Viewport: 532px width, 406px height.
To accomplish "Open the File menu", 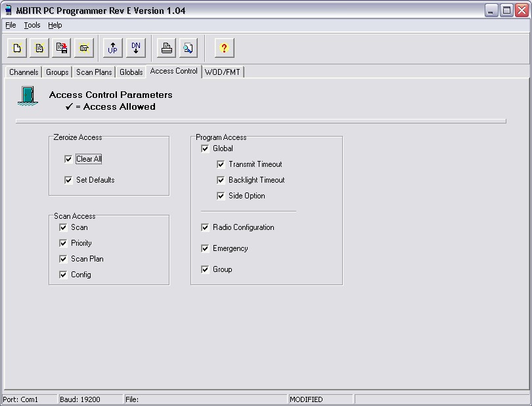I will [x=11, y=25].
